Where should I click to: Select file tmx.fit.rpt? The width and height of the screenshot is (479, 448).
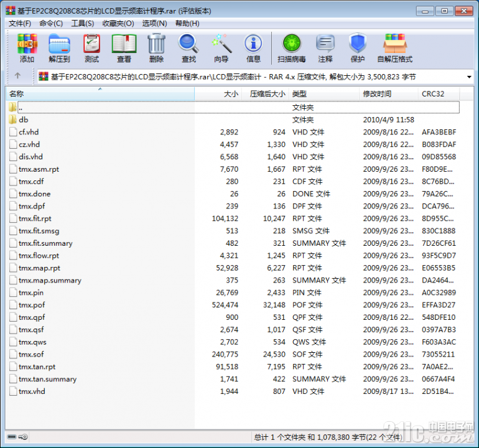(x=35, y=218)
